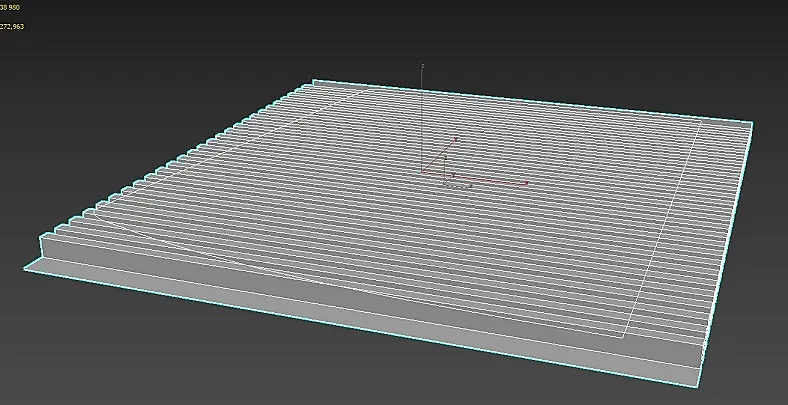Click the 272,963 statistic text
The width and height of the screenshot is (788, 405).
[x=12, y=26]
